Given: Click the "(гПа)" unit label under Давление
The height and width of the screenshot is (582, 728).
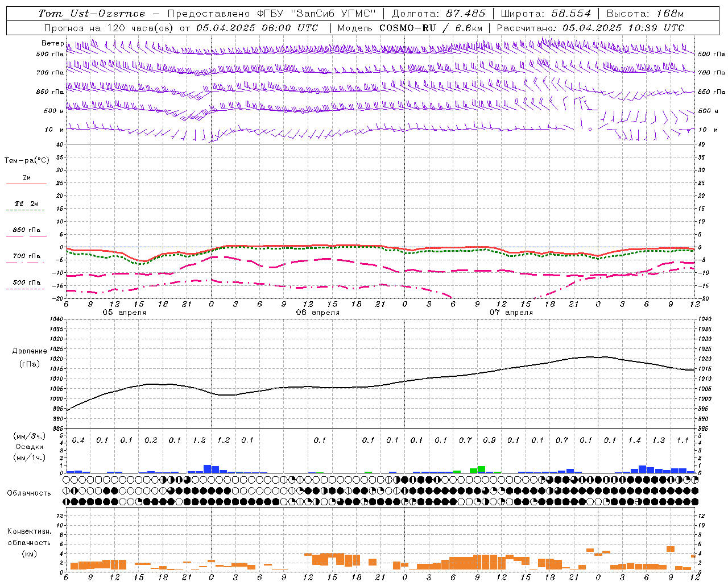Looking at the screenshot, I should coord(30,364).
